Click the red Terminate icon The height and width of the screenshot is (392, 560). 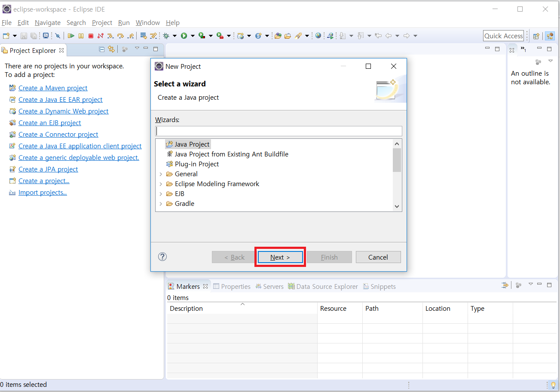[x=91, y=36]
